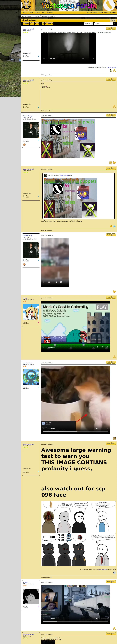The image size is (117, 644).
Task: Open SadeceZinzap's avatar on the Jul 2 post
Action: 31,130
